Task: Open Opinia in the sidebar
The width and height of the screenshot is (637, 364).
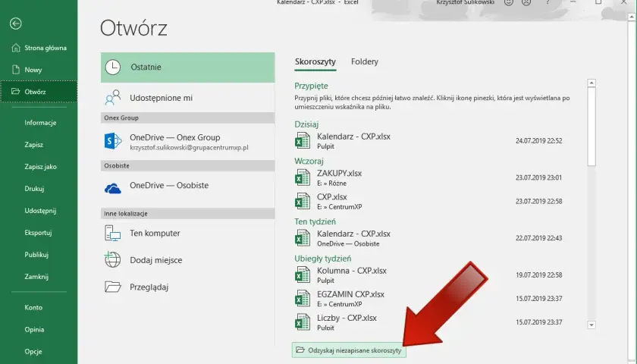Action: [34, 329]
